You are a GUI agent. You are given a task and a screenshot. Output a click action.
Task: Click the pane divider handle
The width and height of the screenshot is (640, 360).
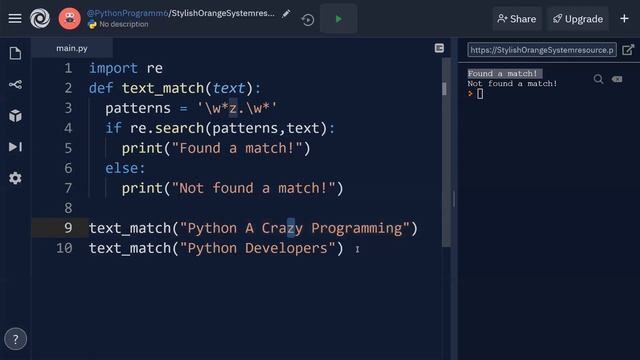pos(453,199)
